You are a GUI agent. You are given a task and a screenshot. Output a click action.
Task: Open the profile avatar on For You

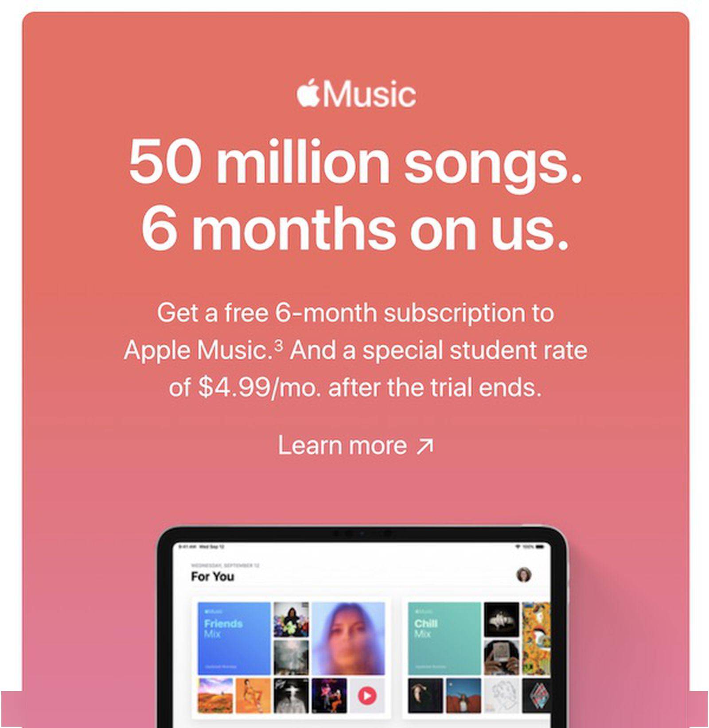tap(524, 575)
